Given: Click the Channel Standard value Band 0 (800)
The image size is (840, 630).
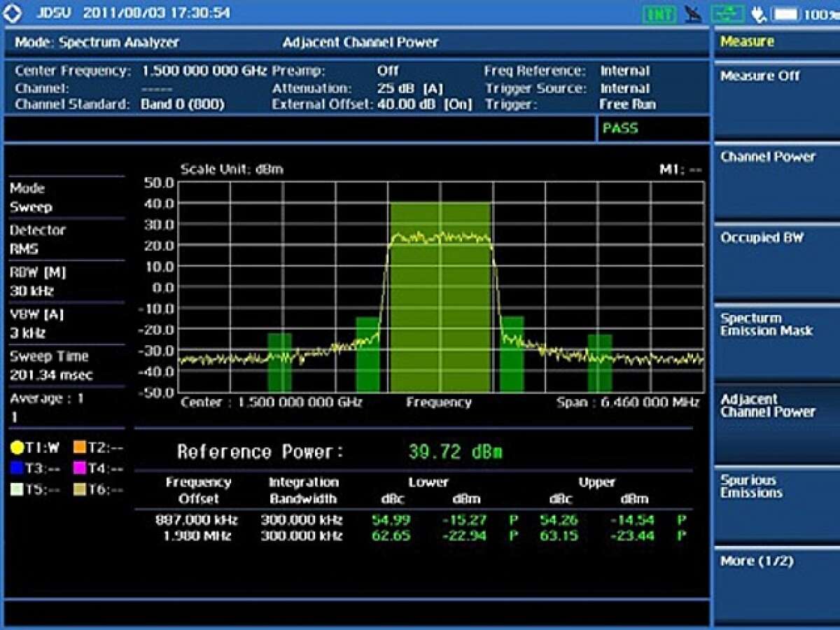Looking at the screenshot, I should coord(183,104).
